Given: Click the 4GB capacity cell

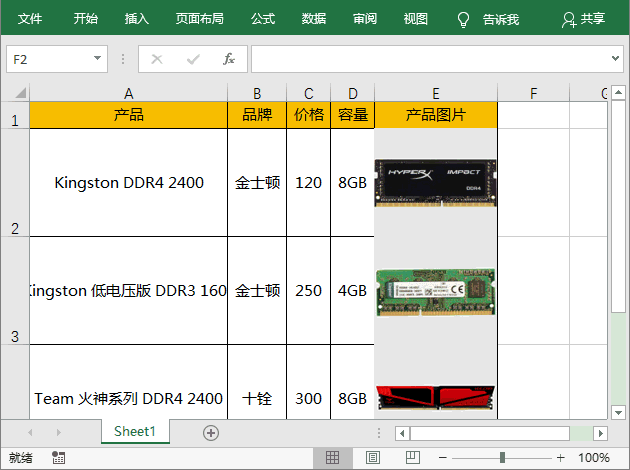Looking at the screenshot, I should 352,291.
